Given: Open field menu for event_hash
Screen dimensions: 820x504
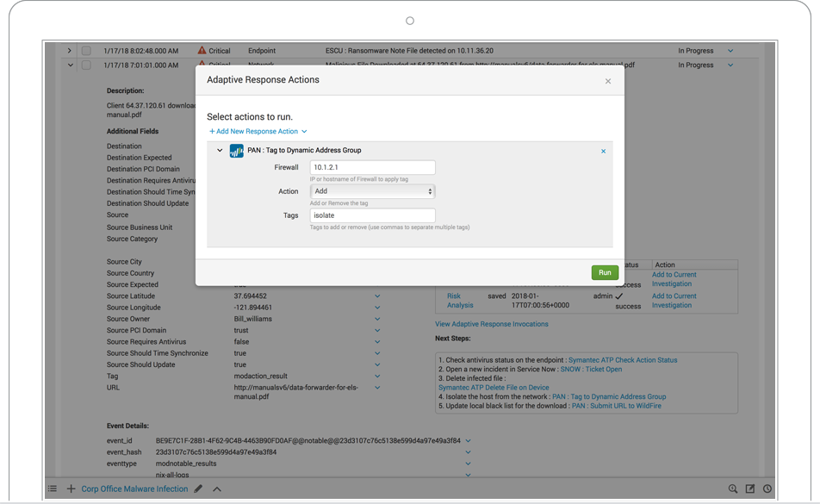Looking at the screenshot, I should [468, 452].
